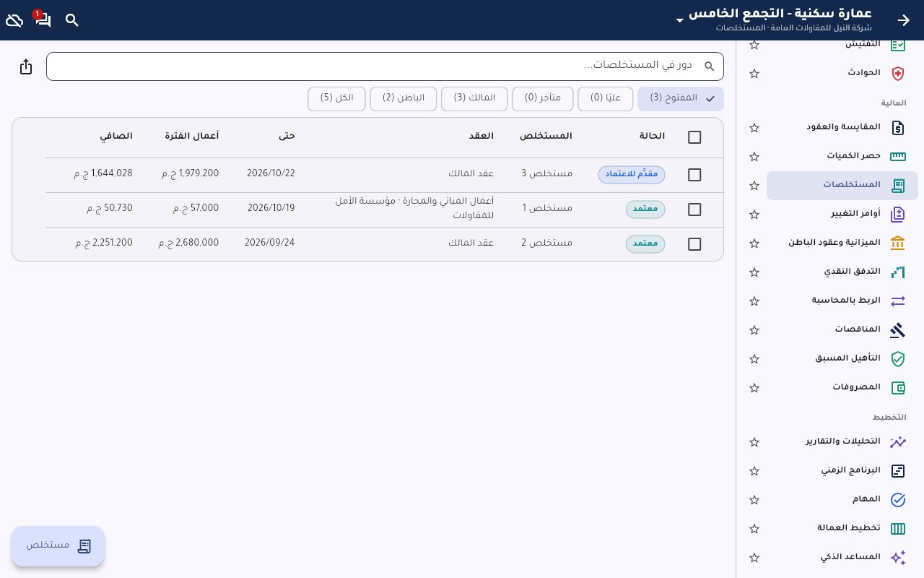Open المقايسة والعقود contract icon
Screen dimensions: 924x578
coord(898,128)
